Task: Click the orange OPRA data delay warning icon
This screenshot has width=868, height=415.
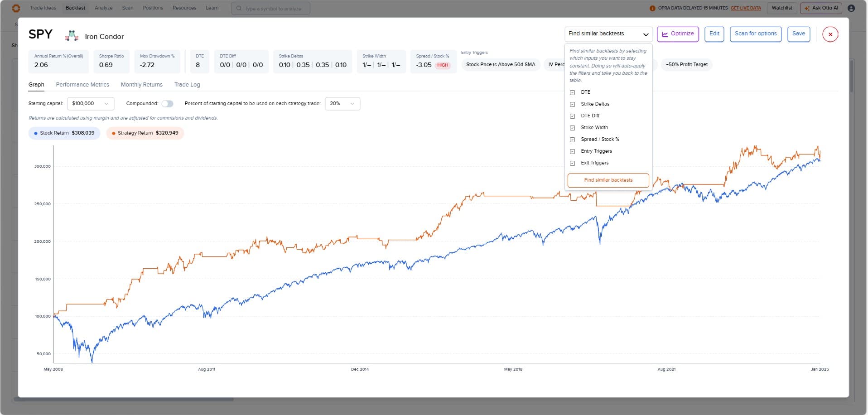Action: coord(652,8)
